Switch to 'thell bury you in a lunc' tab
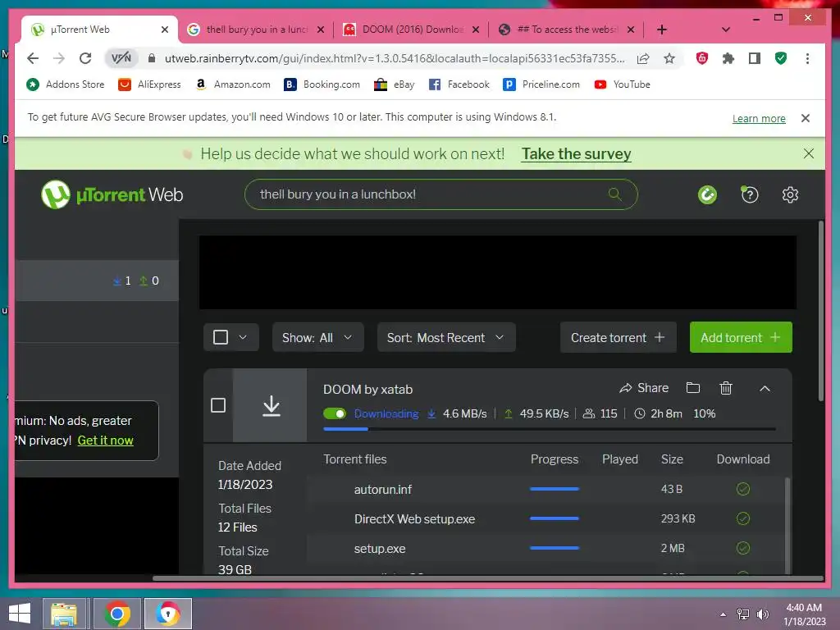This screenshot has width=840, height=630. click(x=256, y=30)
